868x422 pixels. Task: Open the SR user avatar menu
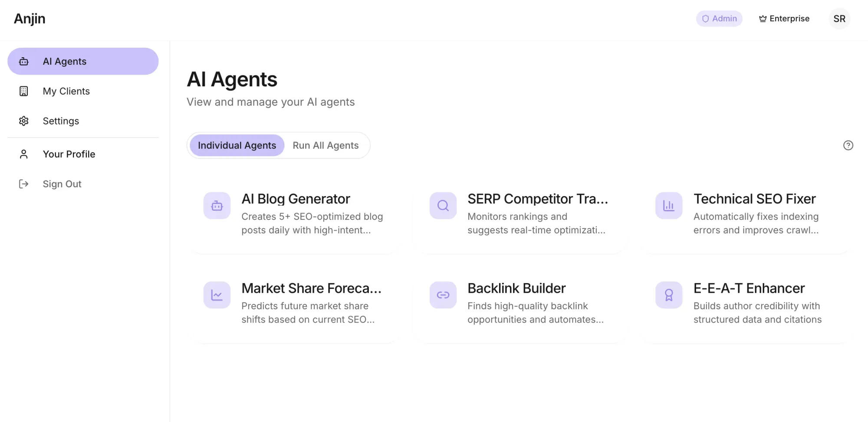point(839,19)
